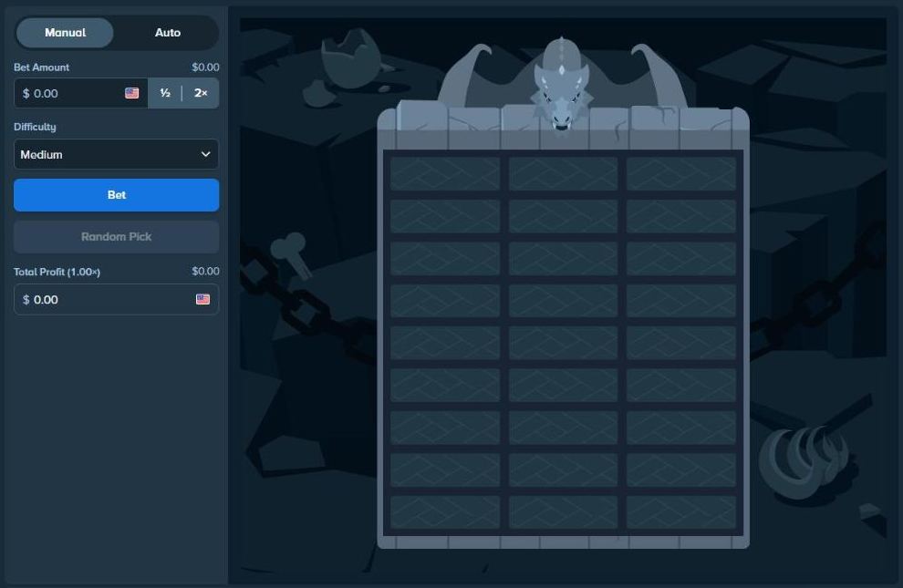
Task: Click the Random Pick button
Action: coord(117,236)
